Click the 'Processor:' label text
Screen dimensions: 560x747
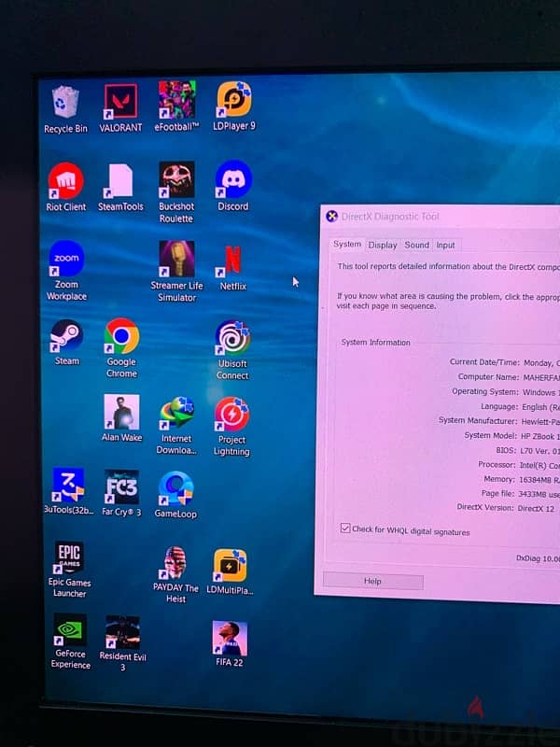point(497,464)
